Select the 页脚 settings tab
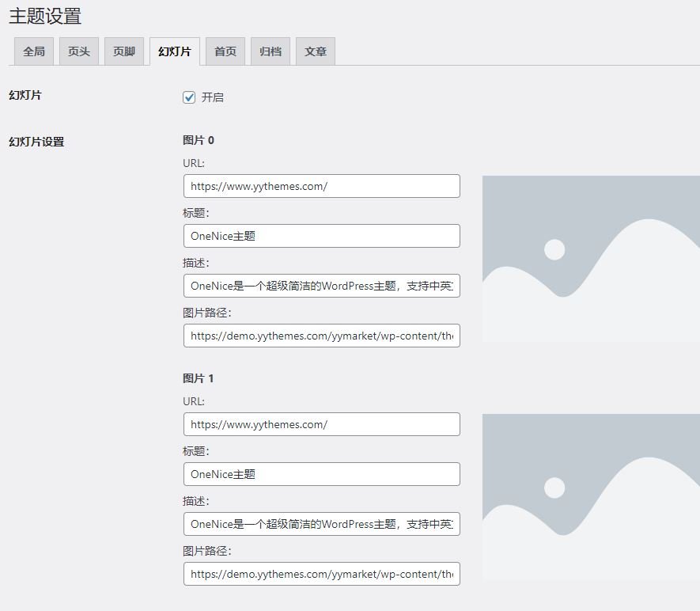This screenshot has height=611, width=700. tap(124, 51)
